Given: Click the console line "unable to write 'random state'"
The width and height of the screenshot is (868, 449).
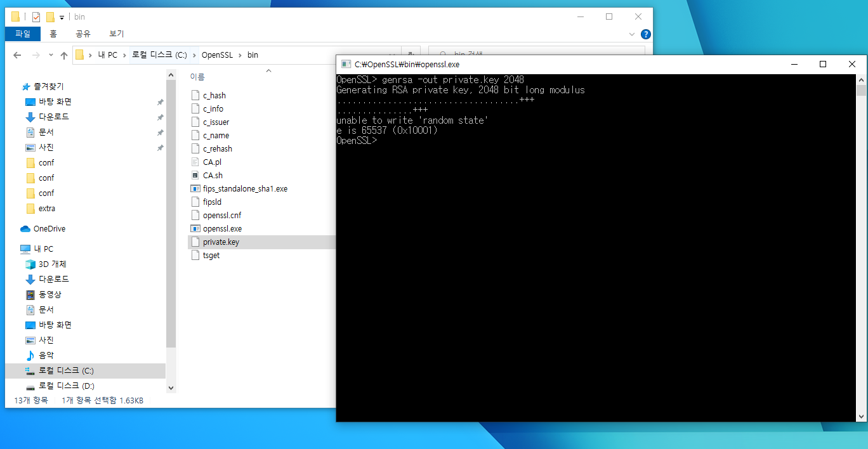Looking at the screenshot, I should (x=412, y=120).
